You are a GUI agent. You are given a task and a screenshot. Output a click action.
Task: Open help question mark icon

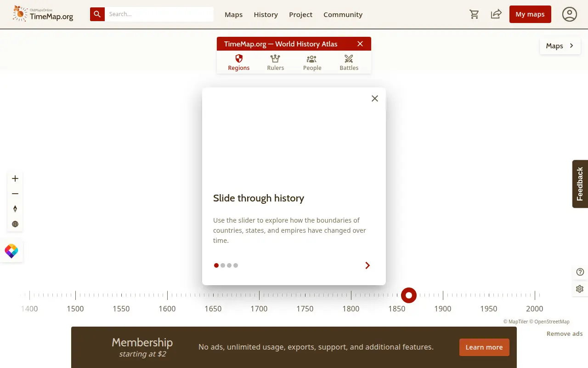point(580,272)
